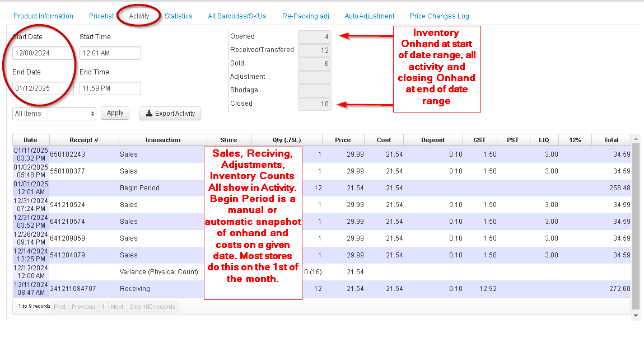Click the Next pagination button

point(117,307)
